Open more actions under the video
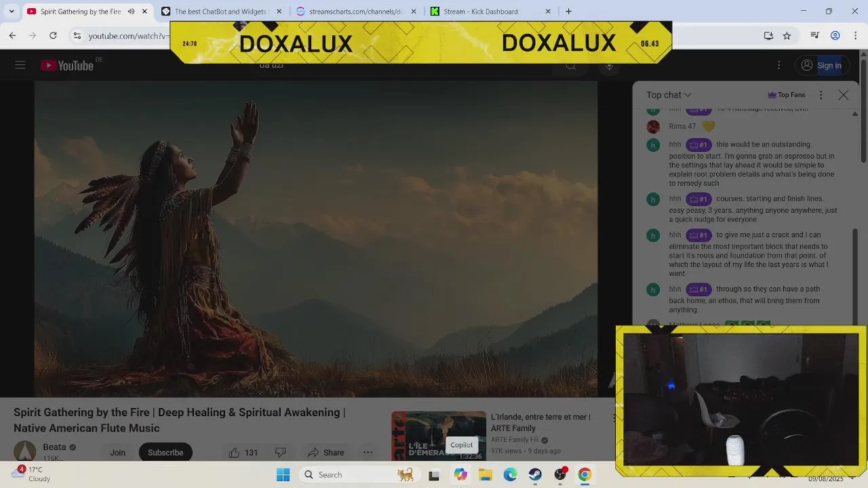 tap(368, 452)
